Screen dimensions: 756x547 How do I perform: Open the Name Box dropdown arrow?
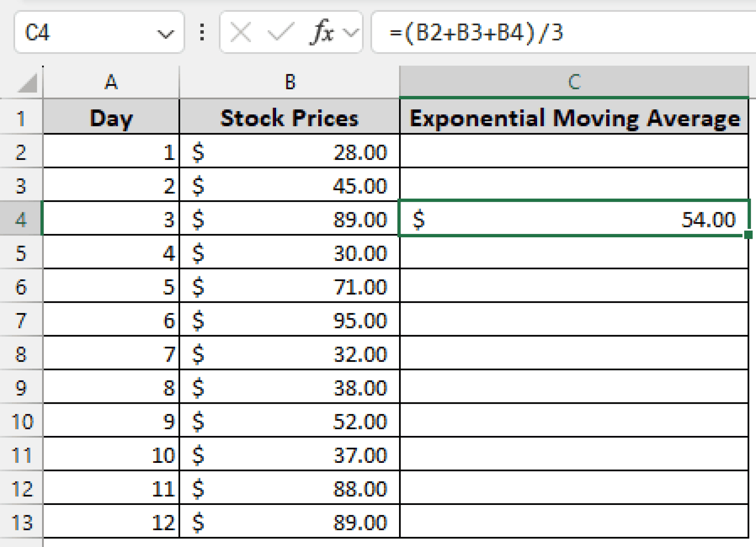pos(165,34)
